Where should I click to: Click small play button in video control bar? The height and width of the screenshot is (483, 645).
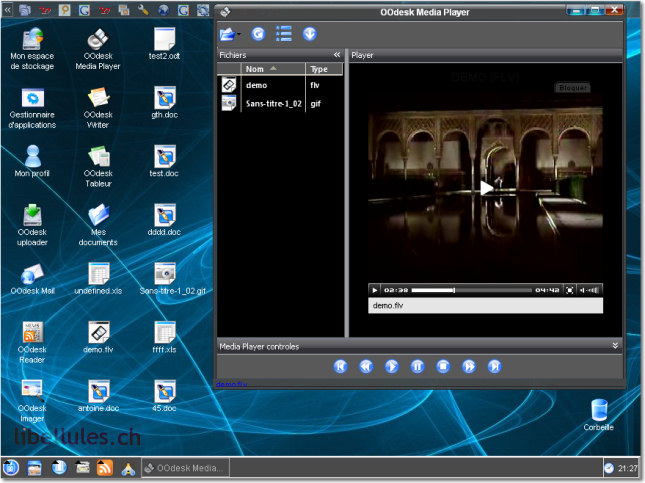[x=374, y=290]
